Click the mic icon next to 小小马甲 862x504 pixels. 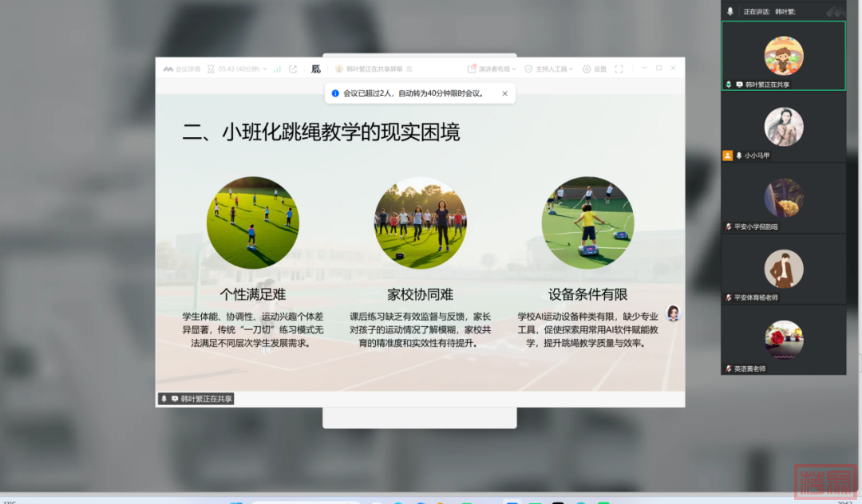point(739,156)
